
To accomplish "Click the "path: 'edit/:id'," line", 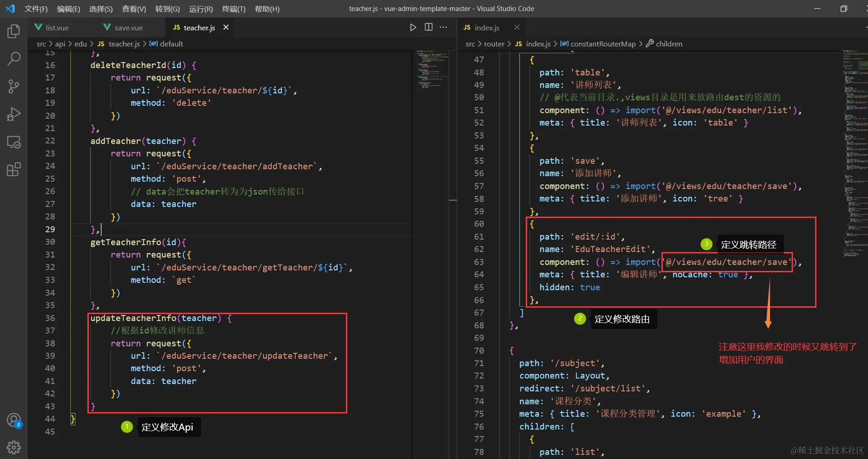I will point(582,236).
